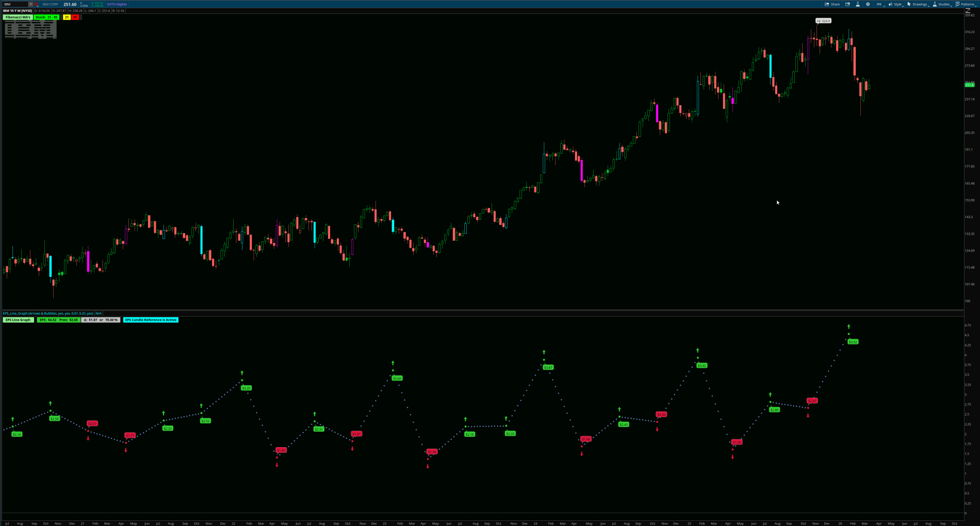Open chart settings with the gear icon
This screenshot has width=980, height=526.
click(868, 4)
